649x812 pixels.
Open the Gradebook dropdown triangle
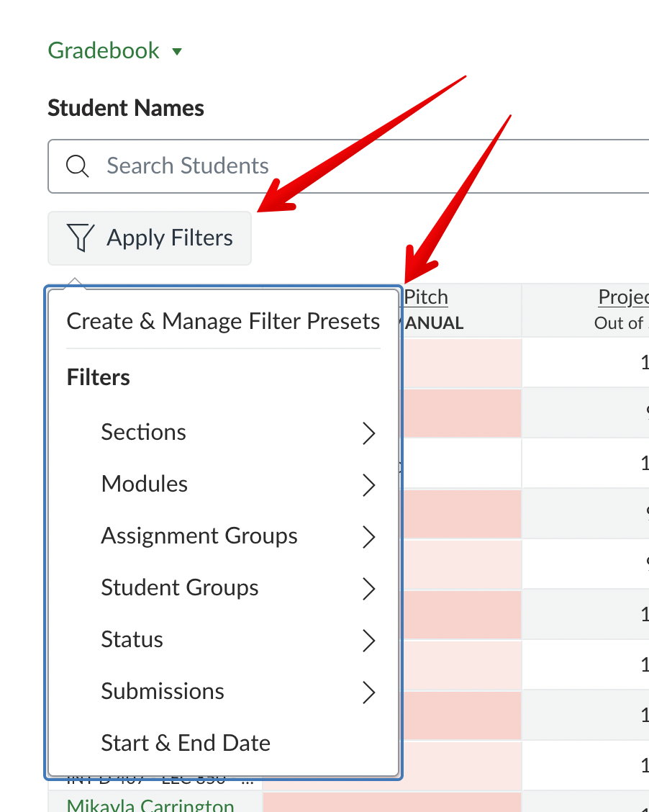pyautogui.click(x=177, y=52)
